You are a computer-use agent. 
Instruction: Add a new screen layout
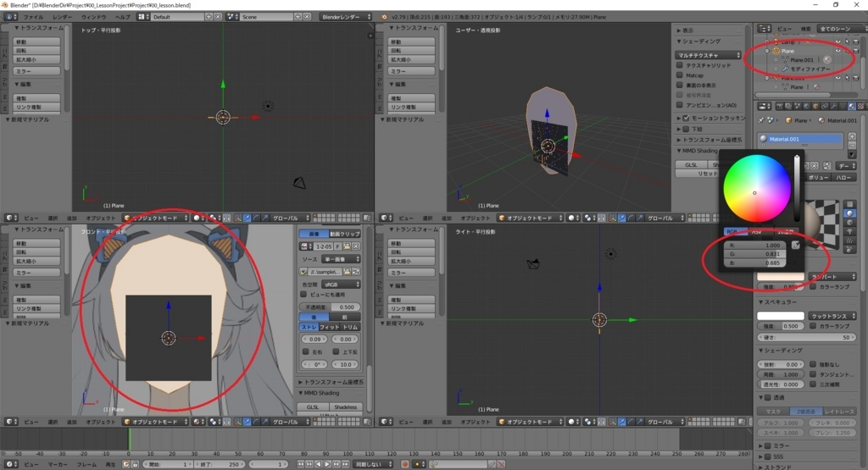pyautogui.click(x=209, y=17)
